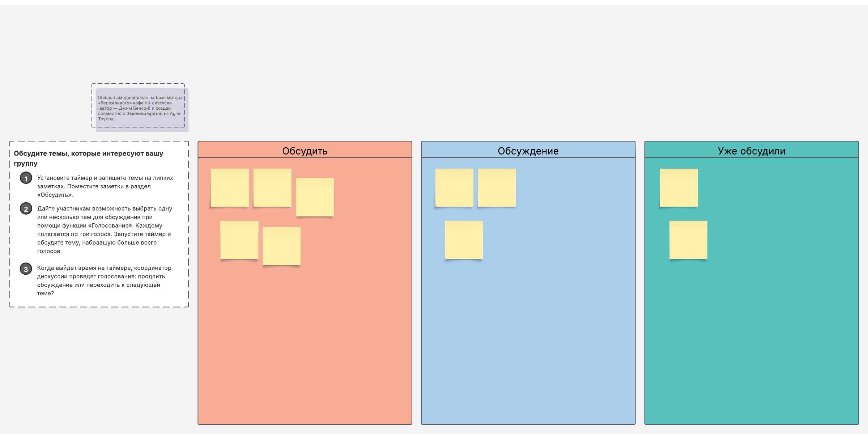Select the «Уже обсудили» column header
This screenshot has height=439, width=868.
(x=751, y=151)
